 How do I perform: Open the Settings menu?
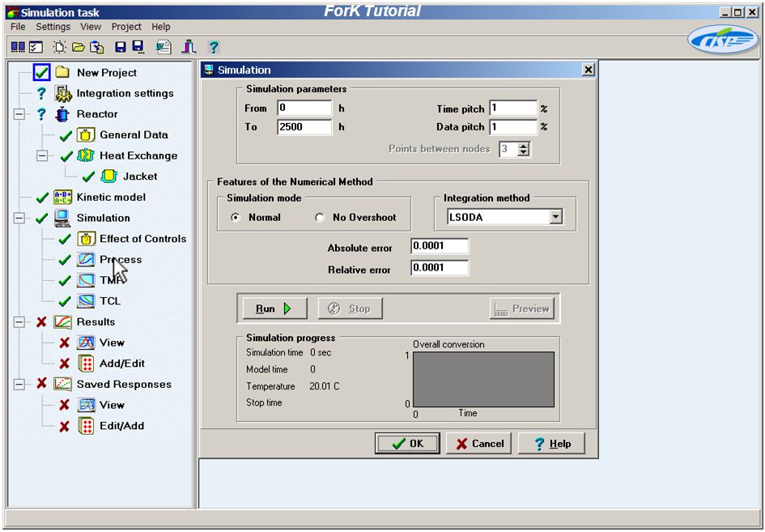click(53, 27)
